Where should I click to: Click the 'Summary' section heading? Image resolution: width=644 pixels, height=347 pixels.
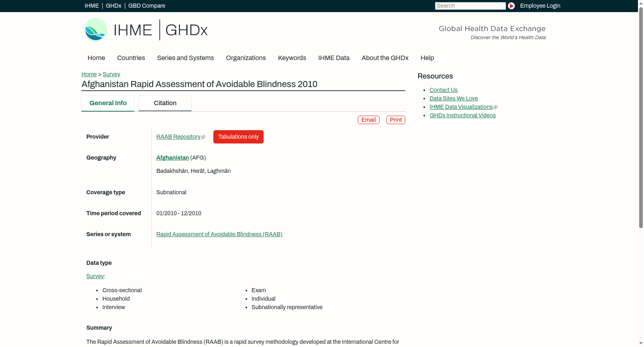pyautogui.click(x=99, y=328)
